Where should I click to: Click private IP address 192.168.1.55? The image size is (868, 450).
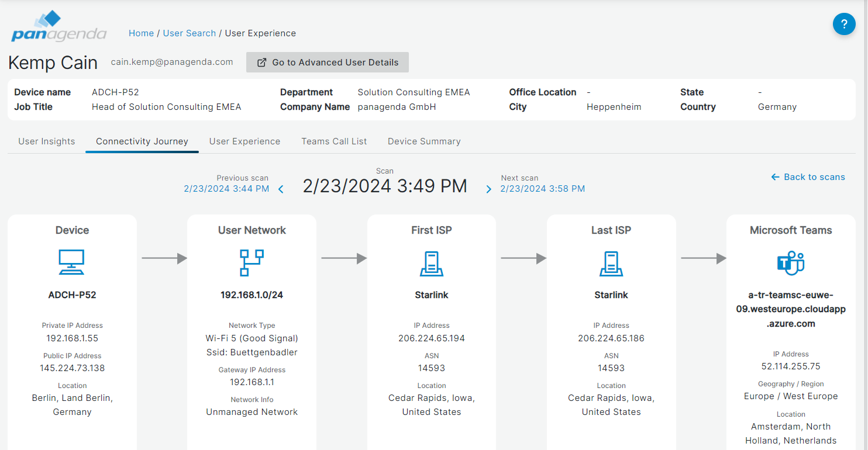(73, 338)
